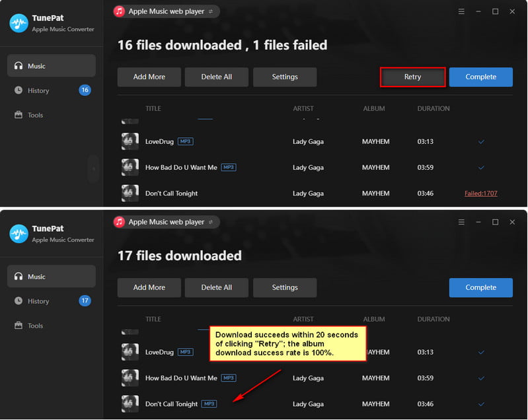Click the checkmark beside lower Don't Call Tonight
The width and height of the screenshot is (528, 420).
pos(481,404)
